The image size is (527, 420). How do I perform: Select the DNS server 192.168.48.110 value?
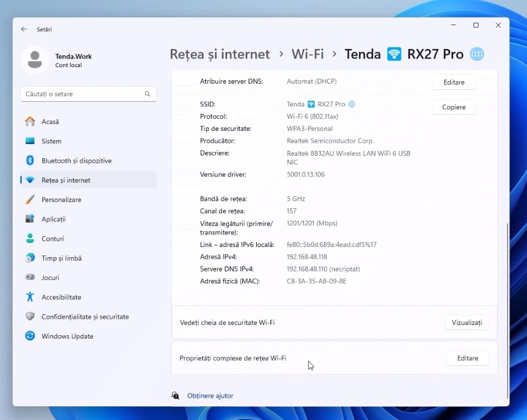coord(323,269)
